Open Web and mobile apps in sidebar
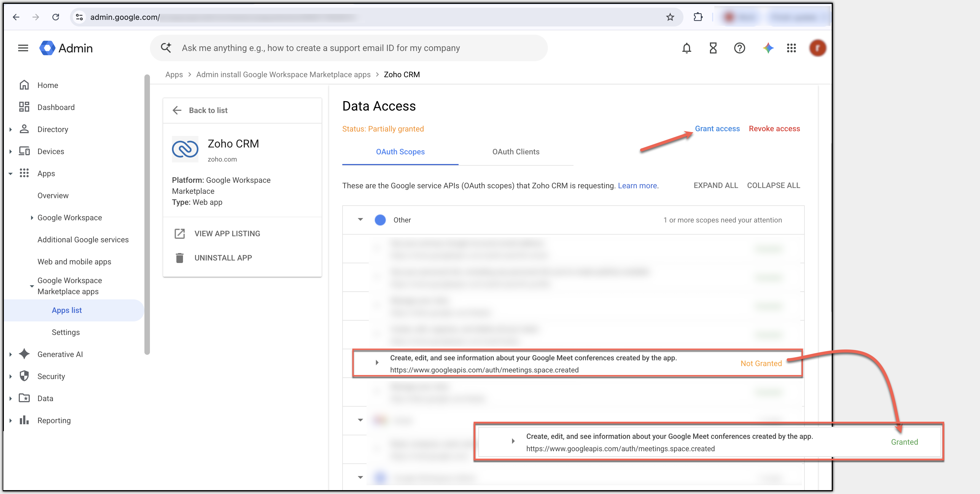Screen dimensions: 980x494 [74, 262]
